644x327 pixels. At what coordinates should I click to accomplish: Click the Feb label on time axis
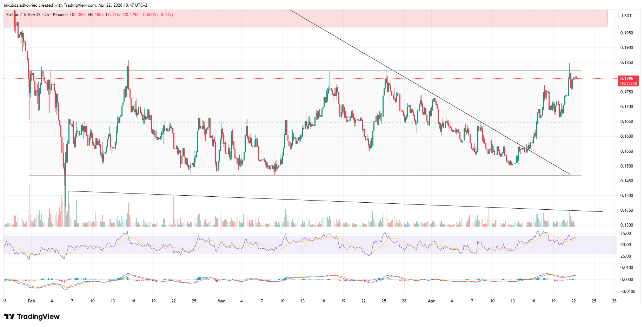coord(32,301)
